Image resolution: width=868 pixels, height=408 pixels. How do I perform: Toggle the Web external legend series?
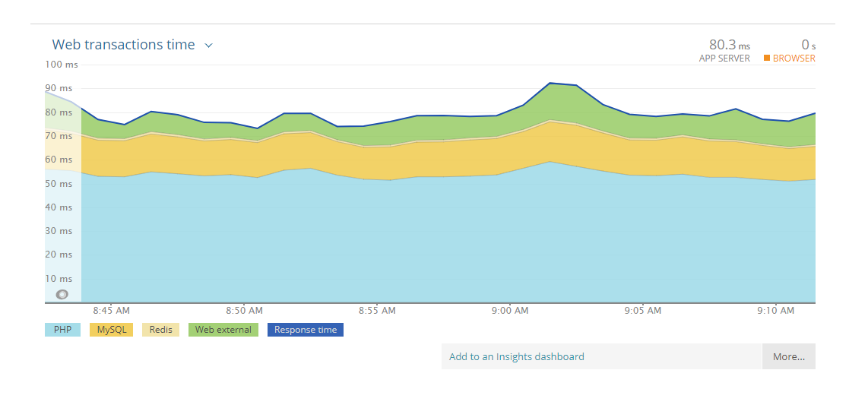[x=223, y=330]
